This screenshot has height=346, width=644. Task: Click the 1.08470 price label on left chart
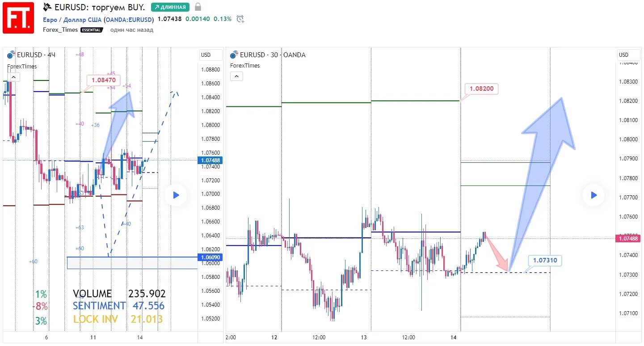[x=104, y=80]
